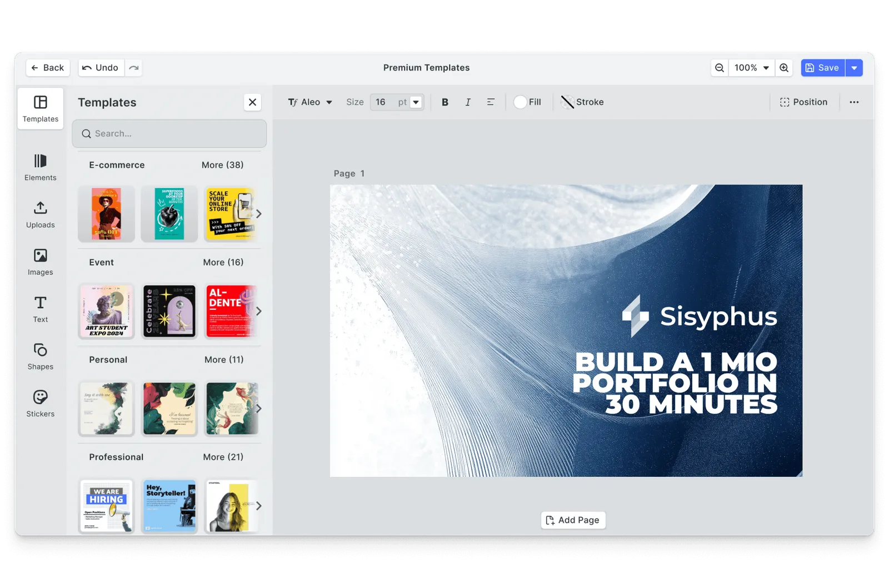
Task: Open the Text sidebar panel
Action: (41, 309)
